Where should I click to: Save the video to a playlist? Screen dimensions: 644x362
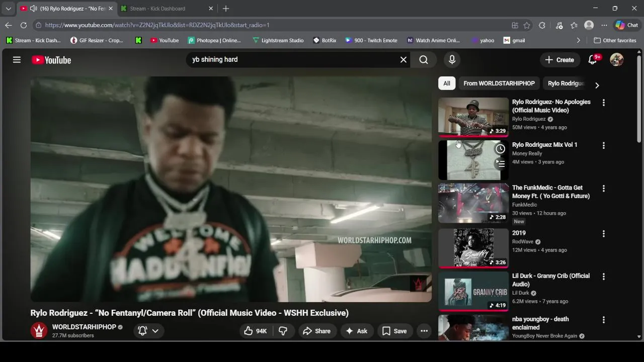394,331
